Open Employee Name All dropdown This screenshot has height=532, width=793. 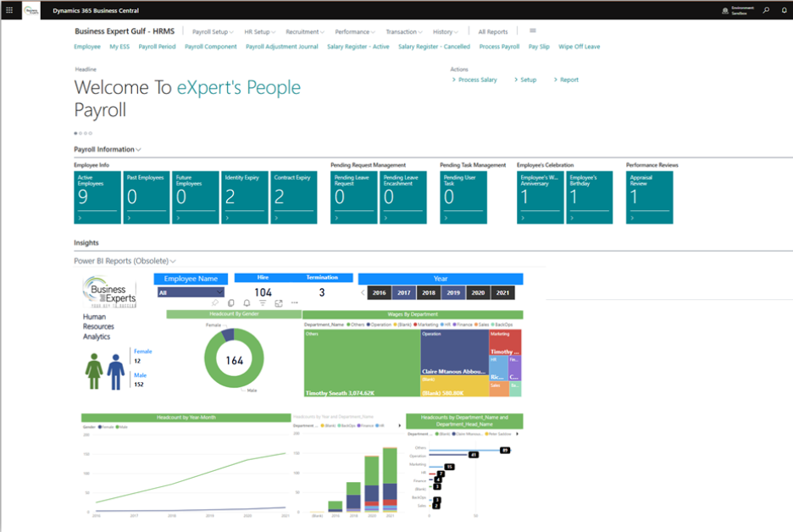pyautogui.click(x=191, y=292)
